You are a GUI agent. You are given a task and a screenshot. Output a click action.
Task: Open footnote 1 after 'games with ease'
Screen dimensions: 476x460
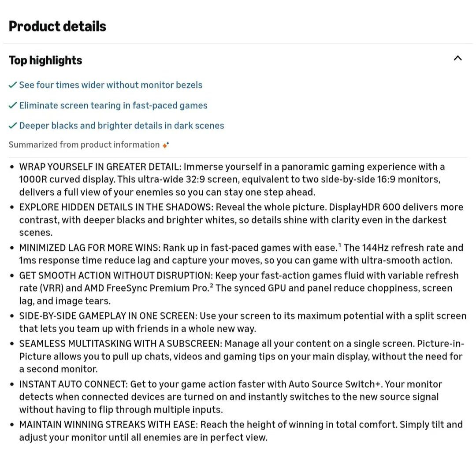point(340,245)
